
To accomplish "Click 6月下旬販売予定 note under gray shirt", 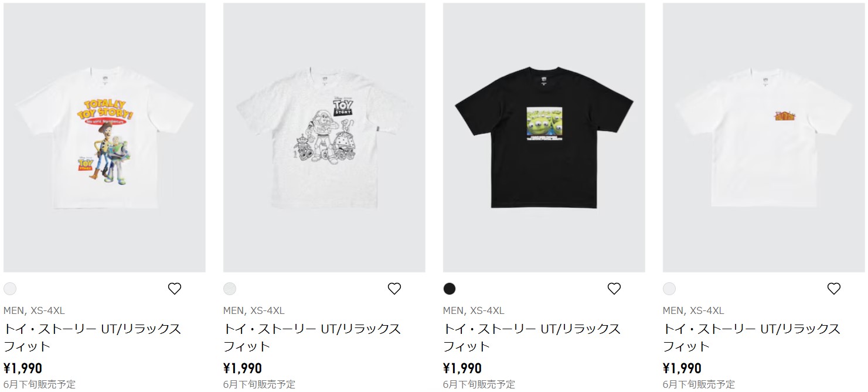I will 259,384.
